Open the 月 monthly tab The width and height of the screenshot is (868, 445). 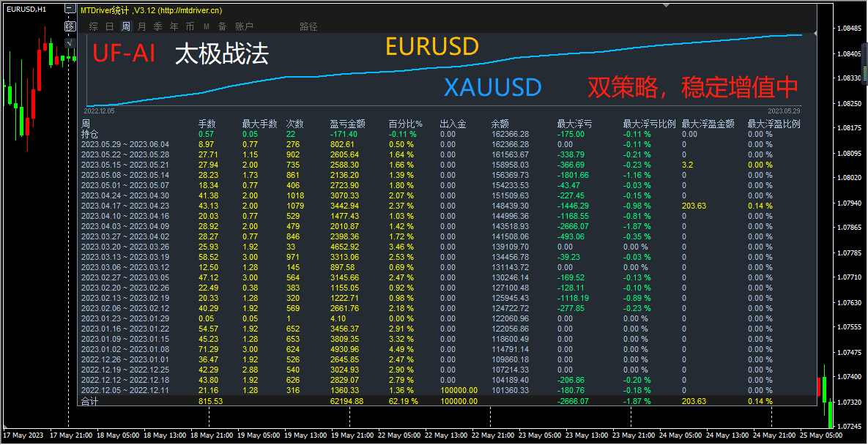(x=142, y=26)
